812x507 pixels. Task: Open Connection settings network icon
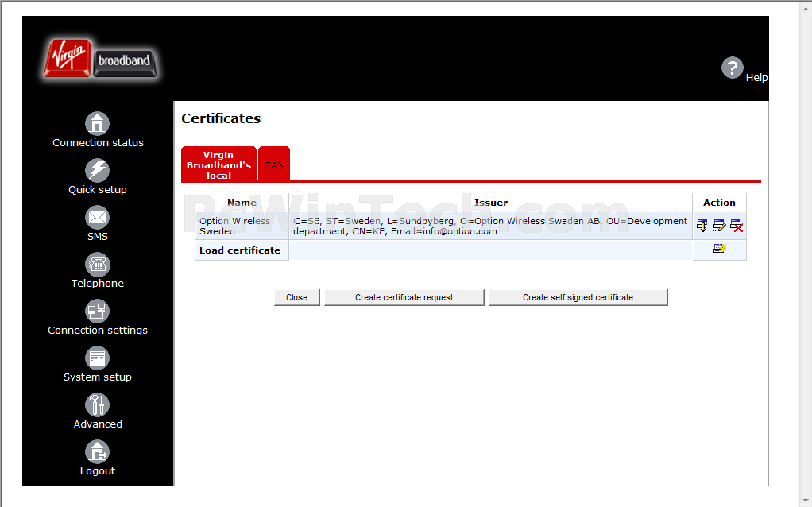(x=98, y=312)
